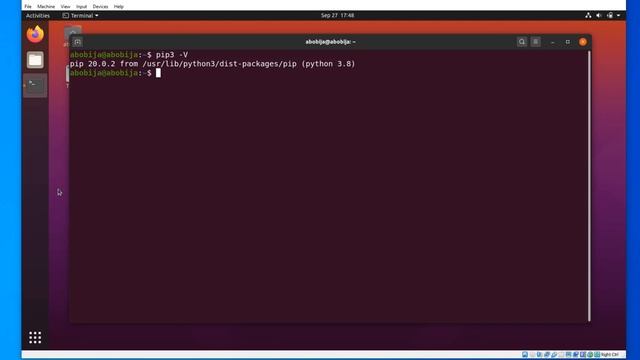Open the clock showing Sep 27 17:48
Image resolution: width=640 pixels, height=360 pixels.
[337, 16]
